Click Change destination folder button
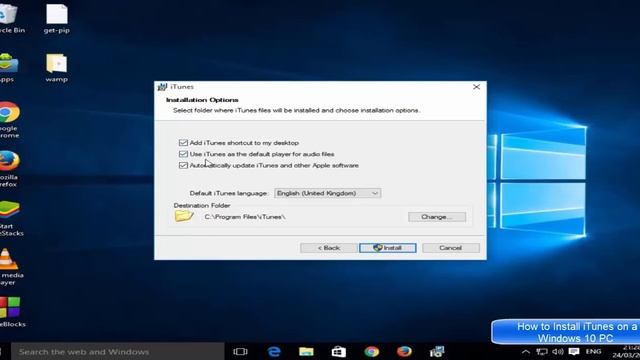This screenshot has width=640, height=360. pos(437,217)
